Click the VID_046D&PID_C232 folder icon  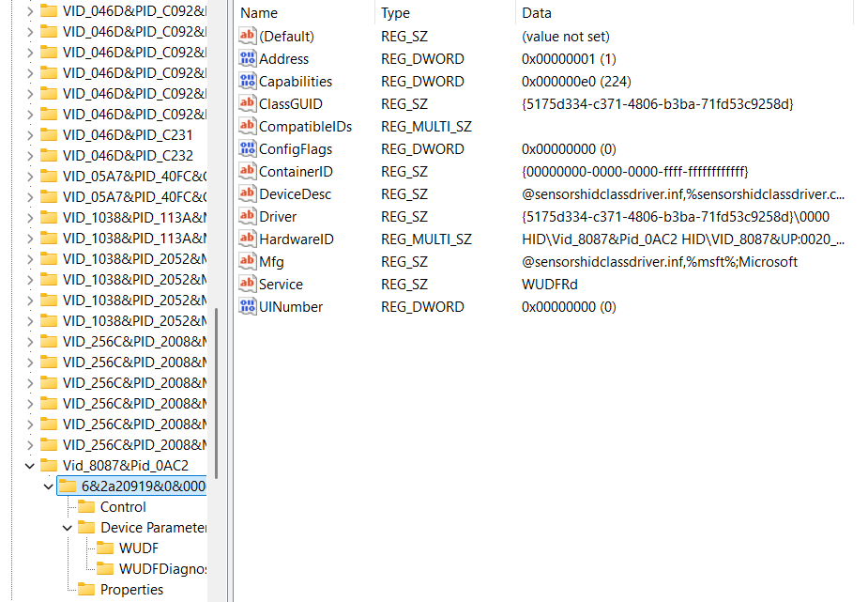(x=49, y=156)
